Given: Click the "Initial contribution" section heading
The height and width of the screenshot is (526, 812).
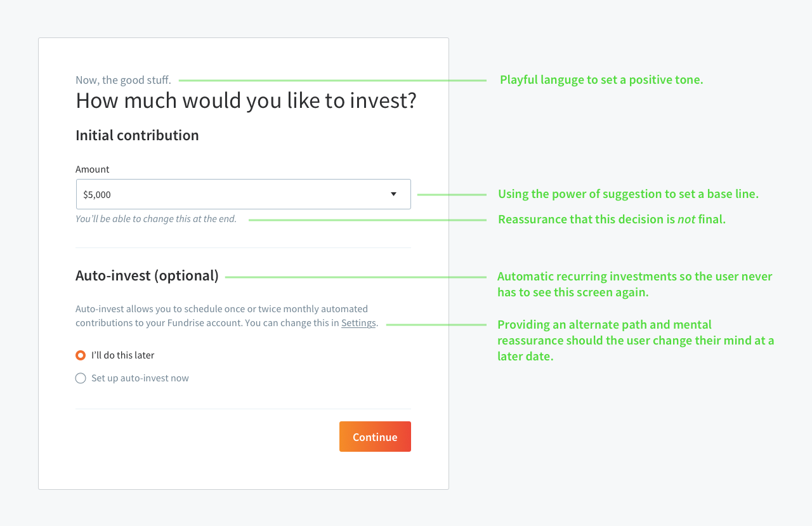Looking at the screenshot, I should 137,135.
